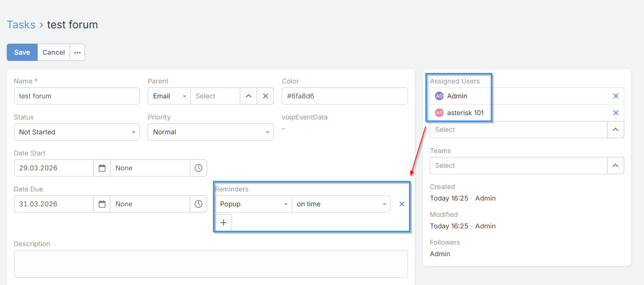This screenshot has height=285, width=644.
Task: Click the clock icon for Date Due time
Action: tap(198, 204)
